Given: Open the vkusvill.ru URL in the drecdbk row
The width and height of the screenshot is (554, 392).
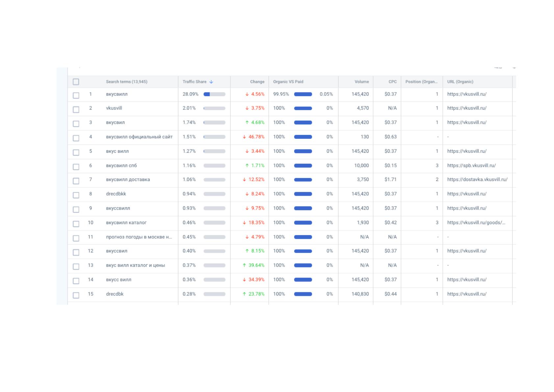Looking at the screenshot, I should pos(467,294).
